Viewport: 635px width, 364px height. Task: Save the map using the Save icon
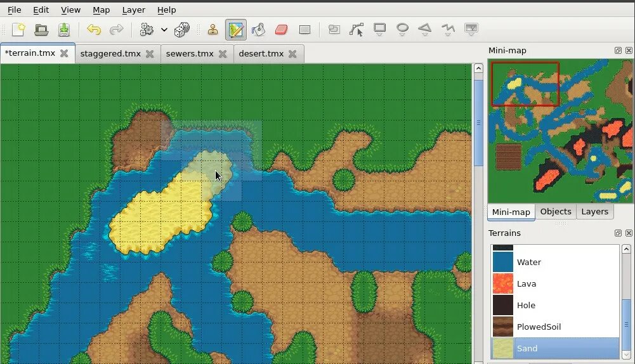[x=64, y=30]
